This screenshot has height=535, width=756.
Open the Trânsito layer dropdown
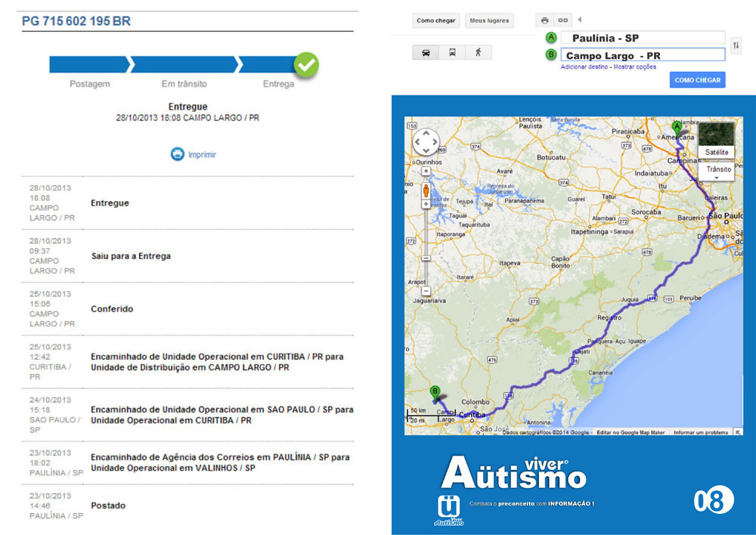[717, 171]
